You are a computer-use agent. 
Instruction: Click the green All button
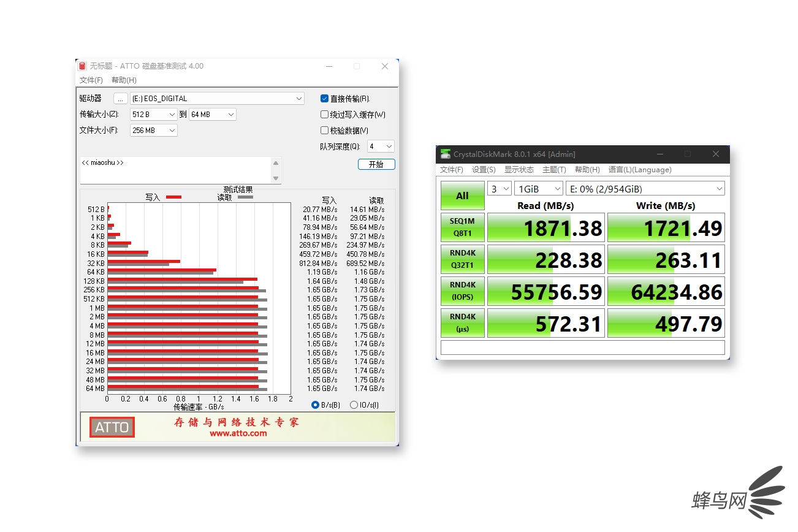[x=462, y=196]
